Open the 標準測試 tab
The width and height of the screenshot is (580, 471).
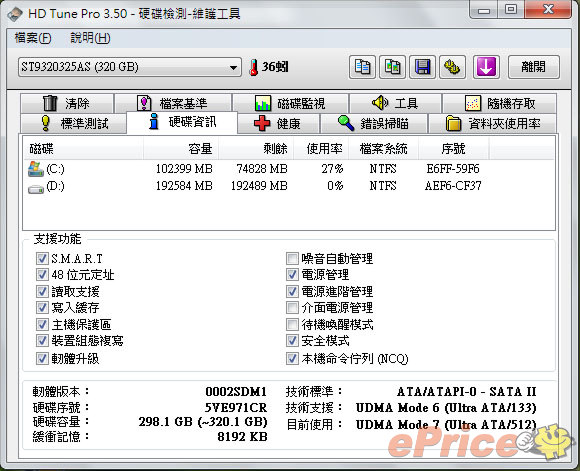pos(74,123)
